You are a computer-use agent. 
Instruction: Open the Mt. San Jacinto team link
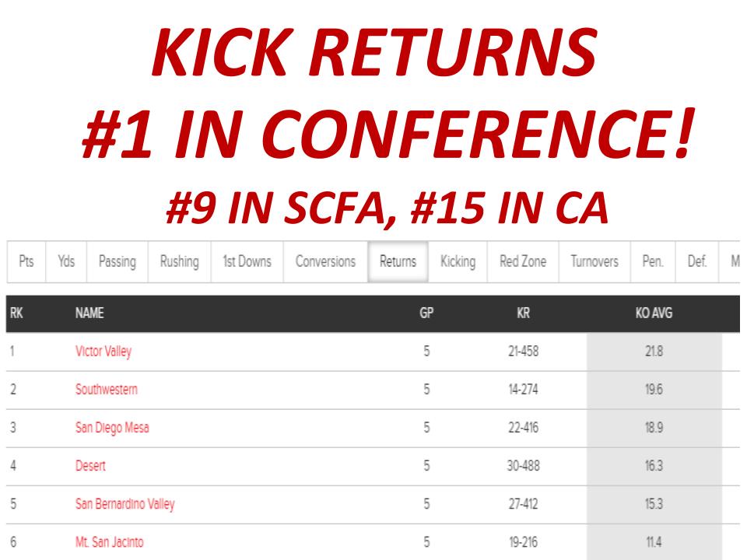tap(109, 542)
